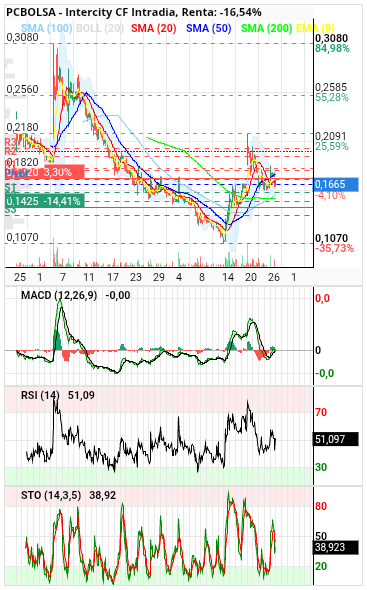Click the green -0,0 MACD lower axis label

[x=324, y=373]
